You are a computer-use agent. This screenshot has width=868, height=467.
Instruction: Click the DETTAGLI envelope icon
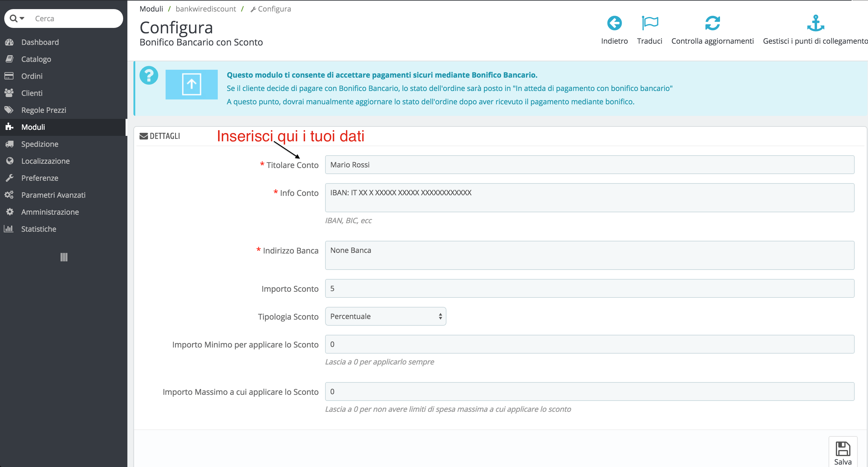click(143, 136)
